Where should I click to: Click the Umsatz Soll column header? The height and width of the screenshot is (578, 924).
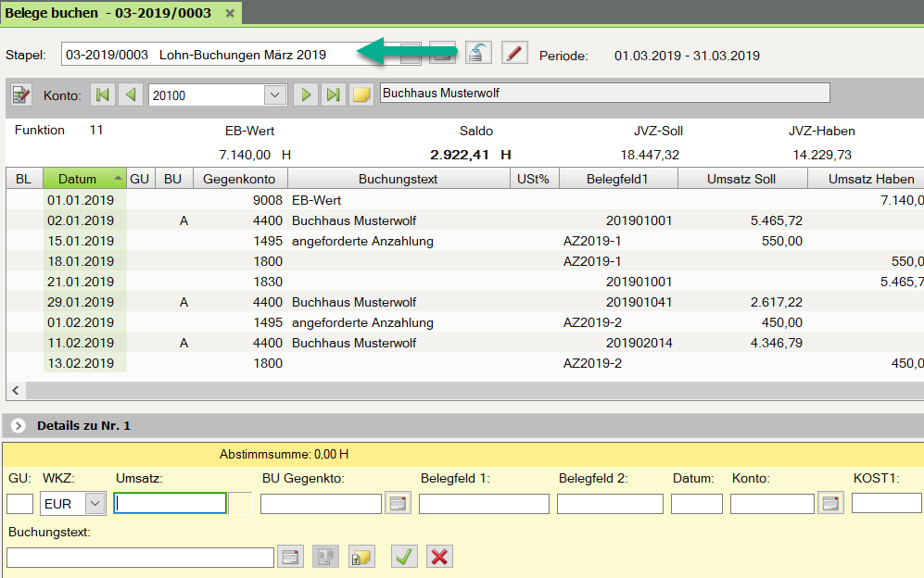pyautogui.click(x=742, y=179)
